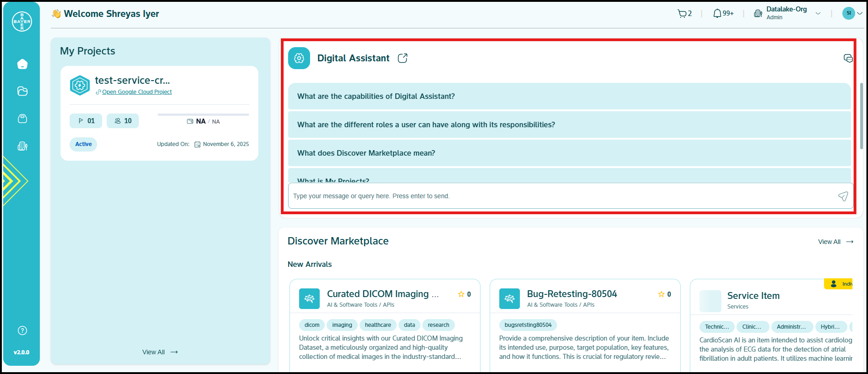Click the help question mark icon
The height and width of the screenshot is (374, 868).
click(22, 331)
